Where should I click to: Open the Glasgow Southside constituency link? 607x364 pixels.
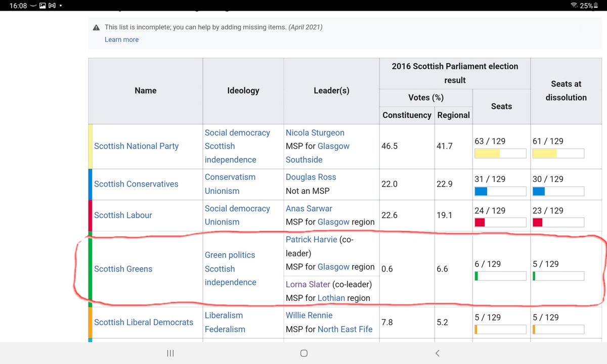318,153
